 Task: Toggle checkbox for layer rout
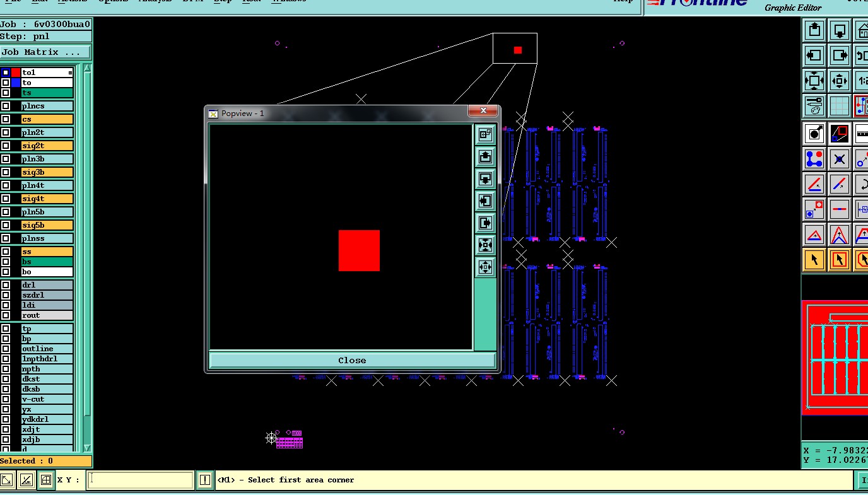coord(6,315)
